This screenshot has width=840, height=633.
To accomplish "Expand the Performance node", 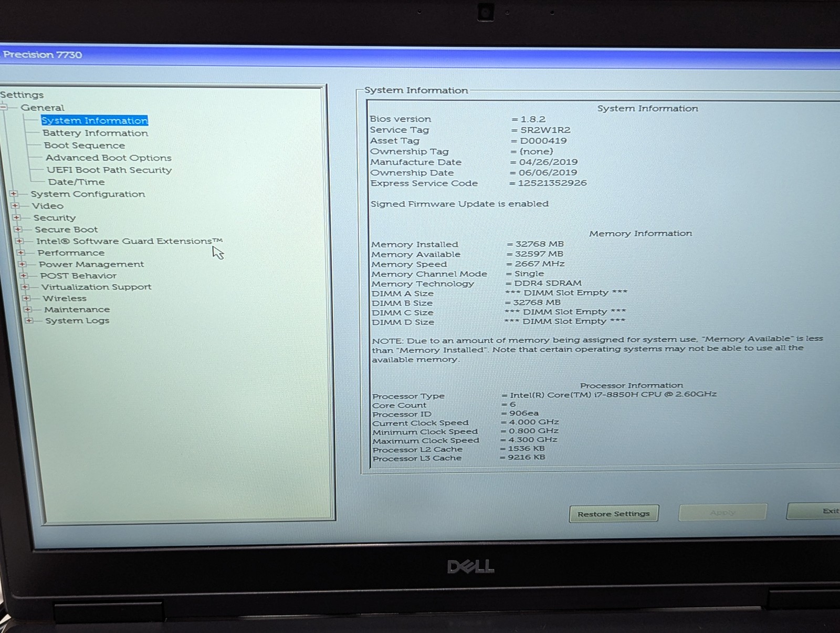I will pos(21,253).
